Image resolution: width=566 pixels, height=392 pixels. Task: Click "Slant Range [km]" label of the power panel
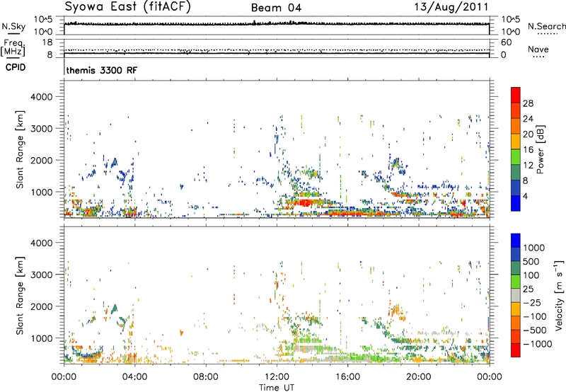[20, 149]
